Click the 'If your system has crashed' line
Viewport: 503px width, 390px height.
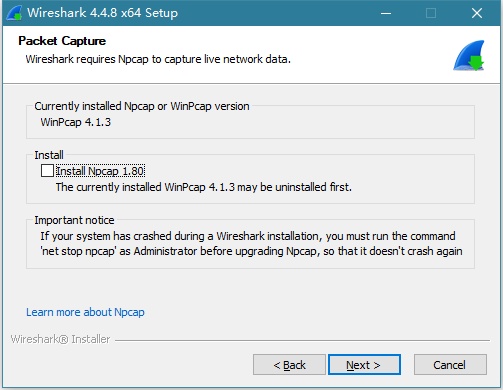click(248, 236)
